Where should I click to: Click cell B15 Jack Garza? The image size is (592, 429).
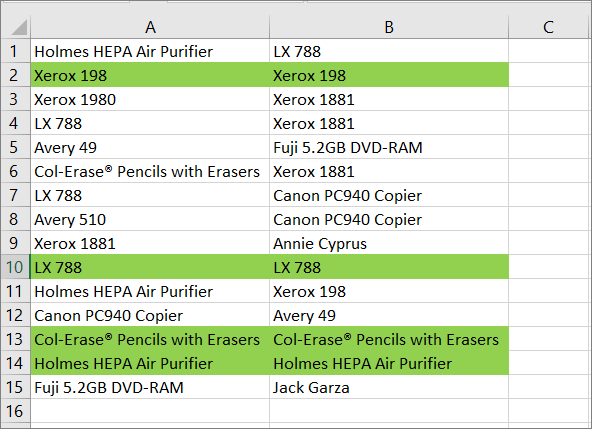coord(389,387)
